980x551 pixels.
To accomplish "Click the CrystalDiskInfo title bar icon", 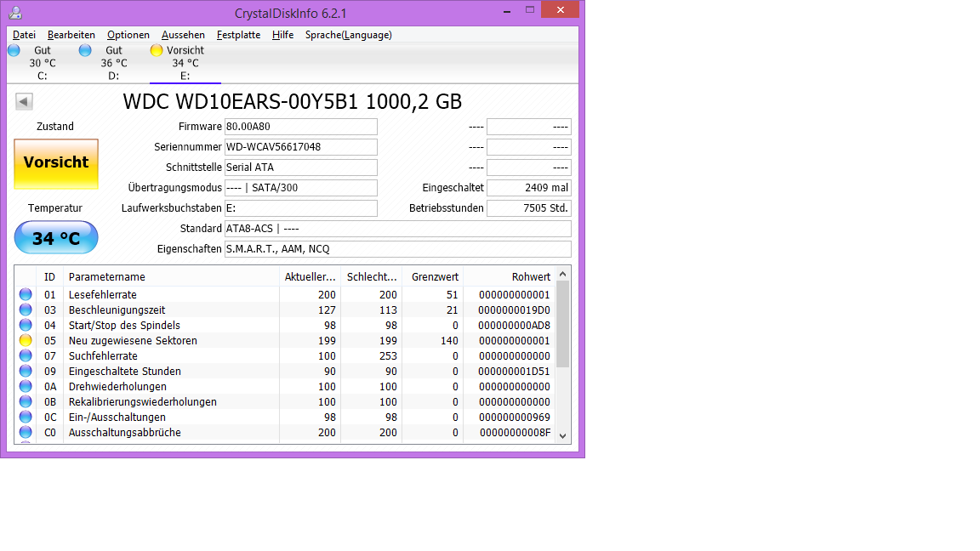I will pos(15,12).
